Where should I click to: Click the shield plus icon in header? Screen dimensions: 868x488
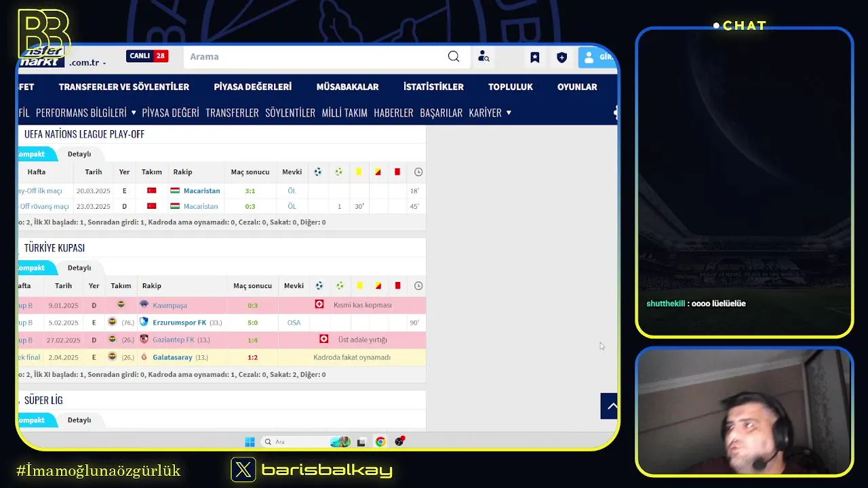click(x=561, y=58)
